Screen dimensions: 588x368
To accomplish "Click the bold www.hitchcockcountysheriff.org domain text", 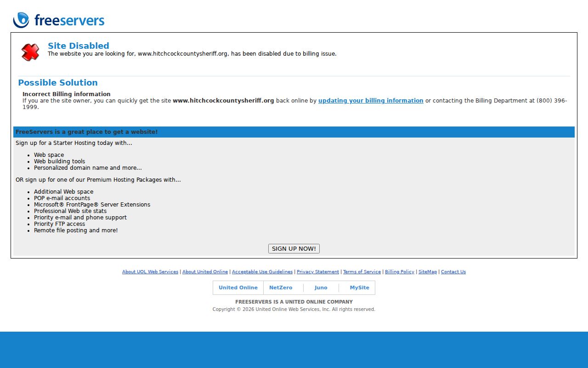I will [x=223, y=101].
